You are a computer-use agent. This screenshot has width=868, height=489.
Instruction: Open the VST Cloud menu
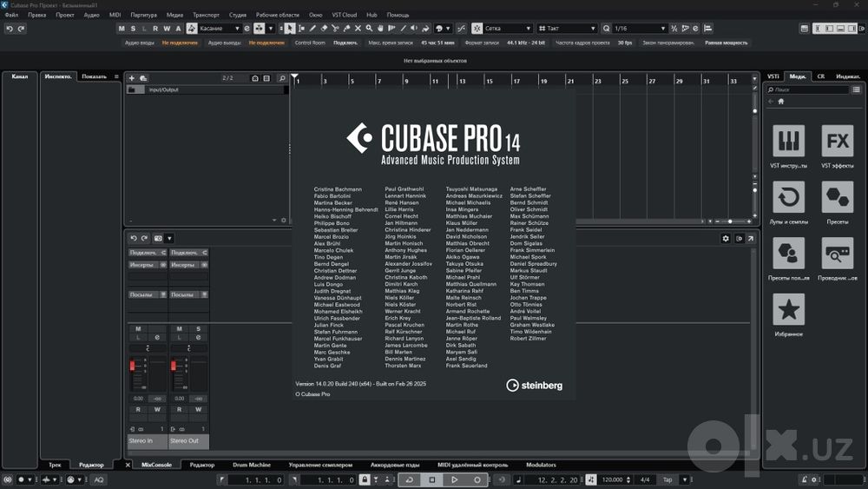coord(345,15)
